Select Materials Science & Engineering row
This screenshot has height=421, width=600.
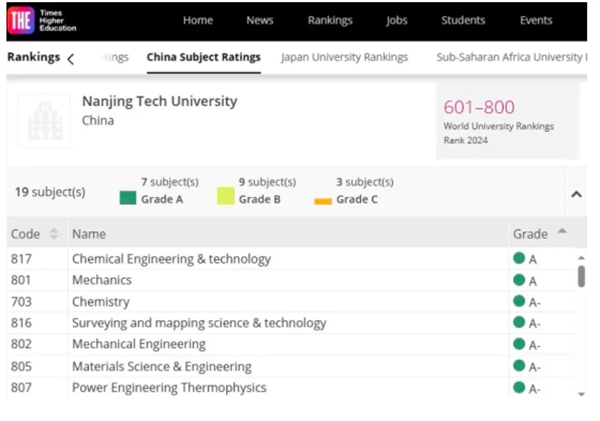point(162,367)
